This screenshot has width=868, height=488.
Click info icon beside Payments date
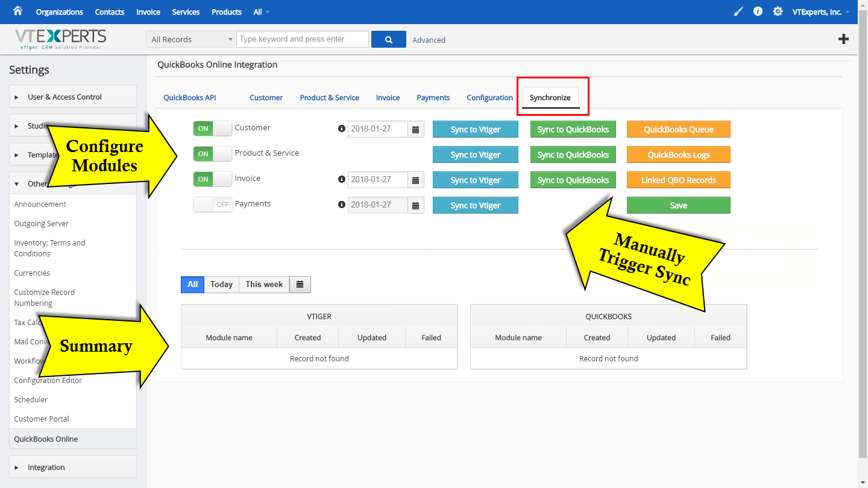(x=342, y=205)
